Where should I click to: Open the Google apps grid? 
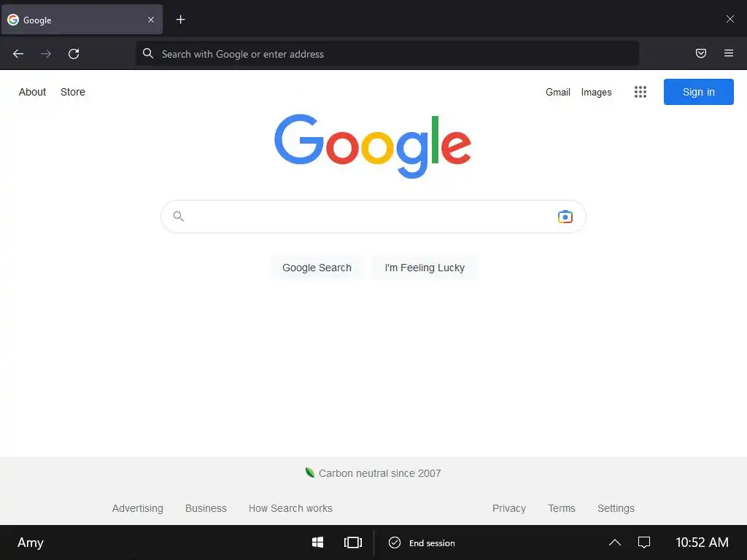tap(640, 92)
